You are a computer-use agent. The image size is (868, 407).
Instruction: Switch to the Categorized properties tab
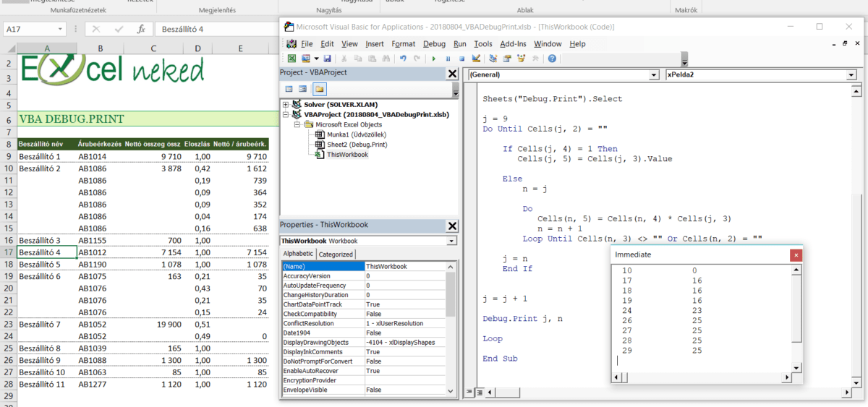(x=336, y=254)
